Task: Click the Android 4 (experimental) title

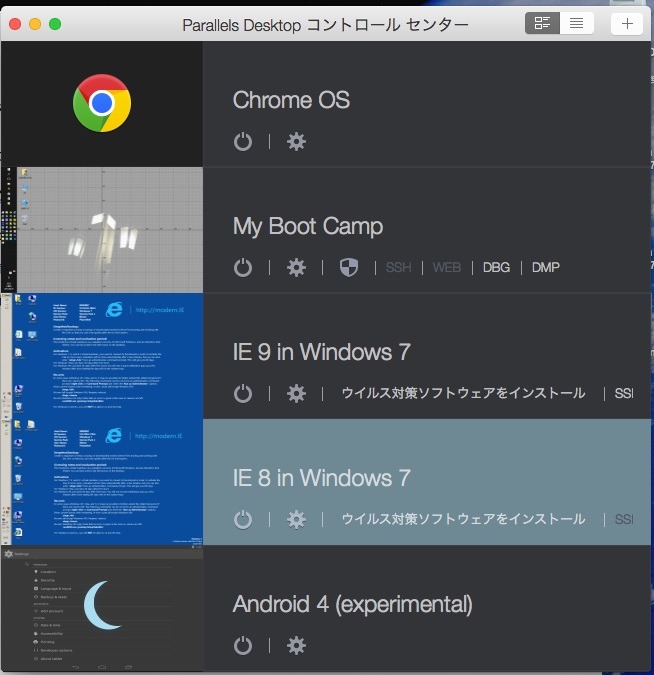Action: pyautogui.click(x=353, y=604)
